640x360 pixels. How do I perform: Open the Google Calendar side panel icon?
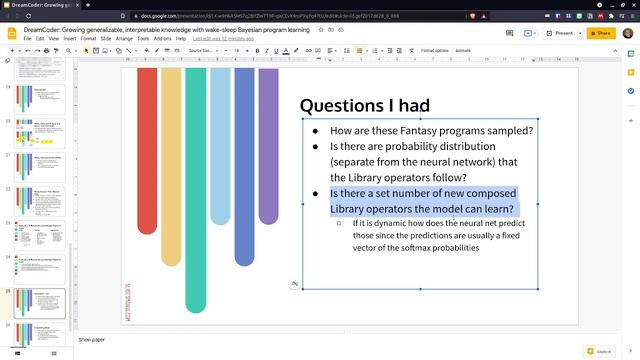coord(631,53)
